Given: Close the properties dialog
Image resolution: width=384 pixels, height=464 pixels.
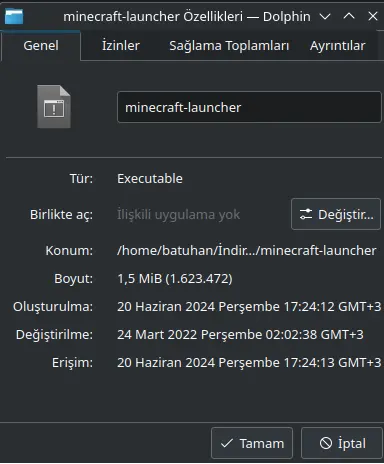Looking at the screenshot, I should click(373, 16).
